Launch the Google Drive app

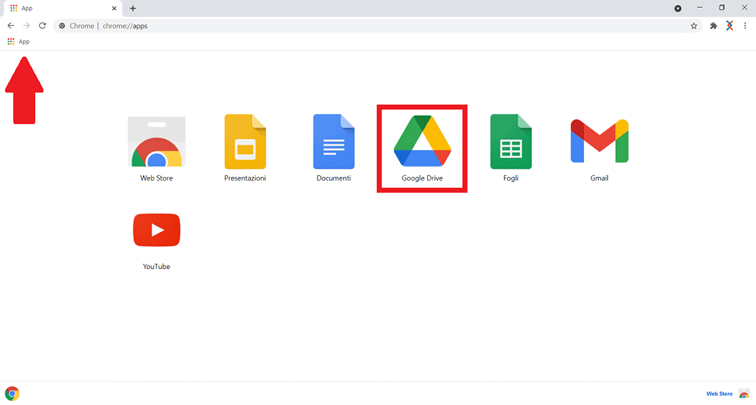[422, 148]
